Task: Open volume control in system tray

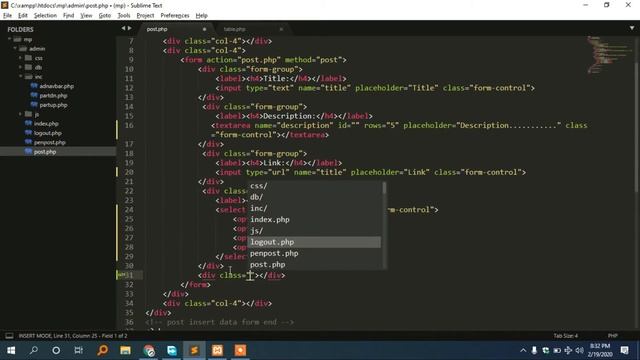Action: click(x=579, y=350)
